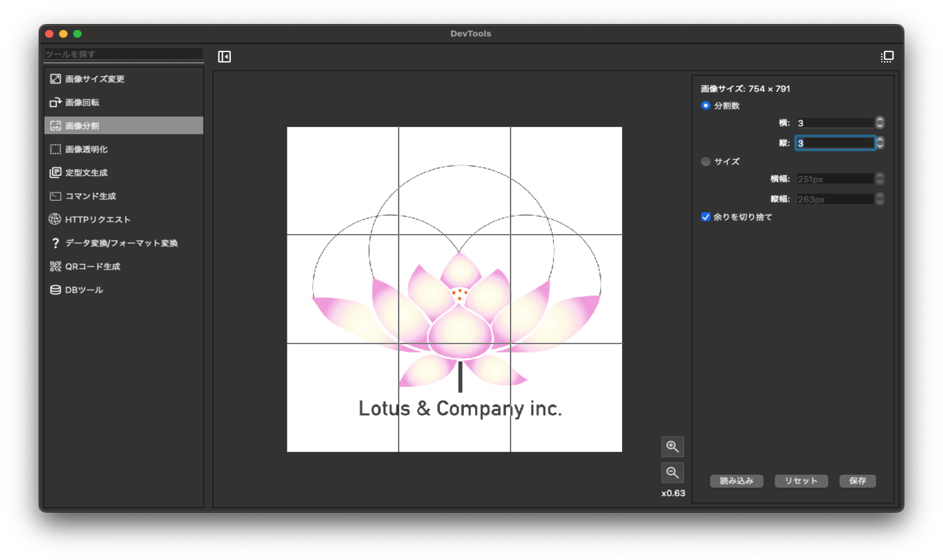The image size is (943, 560).
Task: Select the 画像回転 rotate icon
Action: point(56,102)
